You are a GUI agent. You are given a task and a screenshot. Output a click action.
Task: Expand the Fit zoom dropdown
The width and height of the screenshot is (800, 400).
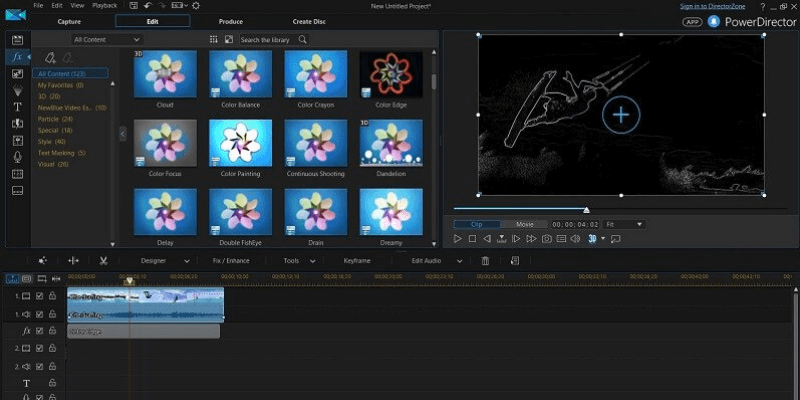pyautogui.click(x=623, y=224)
